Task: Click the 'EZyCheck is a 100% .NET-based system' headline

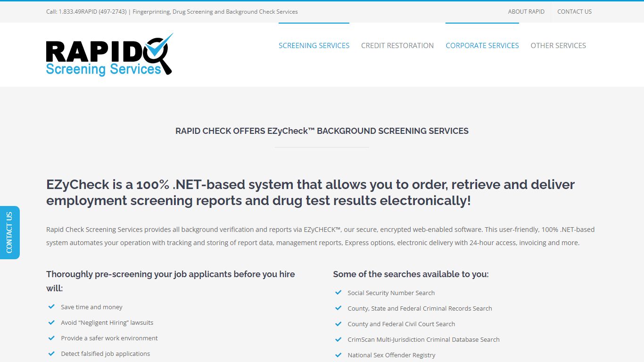Action: [x=310, y=192]
